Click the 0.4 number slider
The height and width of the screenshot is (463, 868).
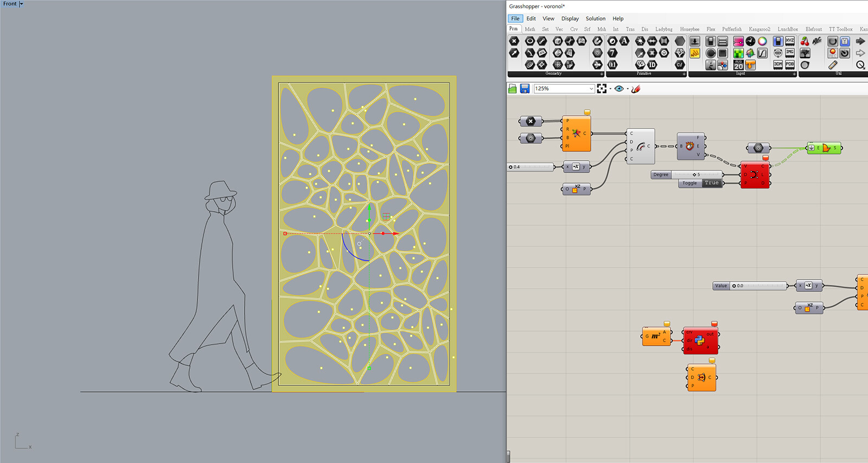(x=531, y=167)
